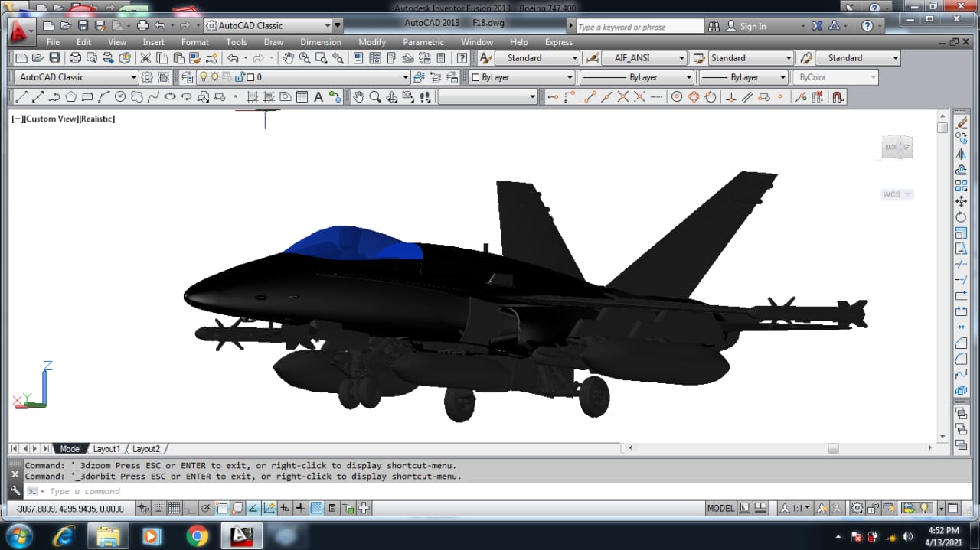The width and height of the screenshot is (980, 550).
Task: Toggle the lock on layer 0
Action: pyautogui.click(x=240, y=76)
